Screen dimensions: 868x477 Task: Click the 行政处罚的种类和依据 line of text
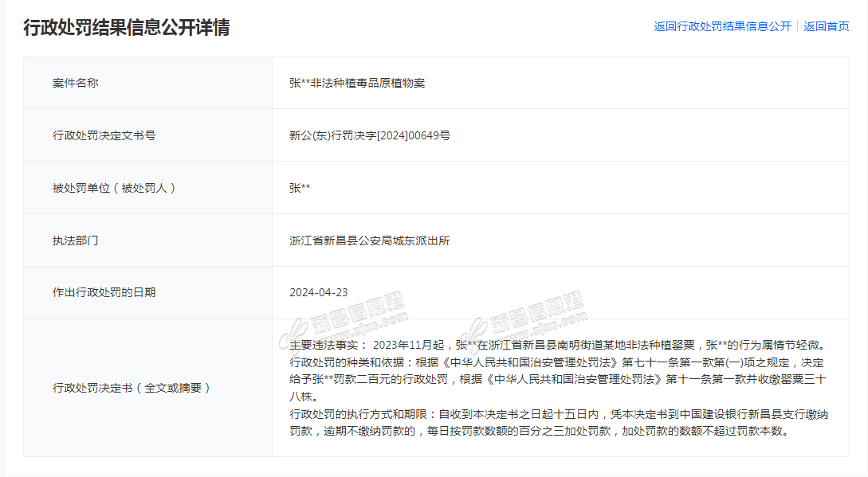point(558,362)
